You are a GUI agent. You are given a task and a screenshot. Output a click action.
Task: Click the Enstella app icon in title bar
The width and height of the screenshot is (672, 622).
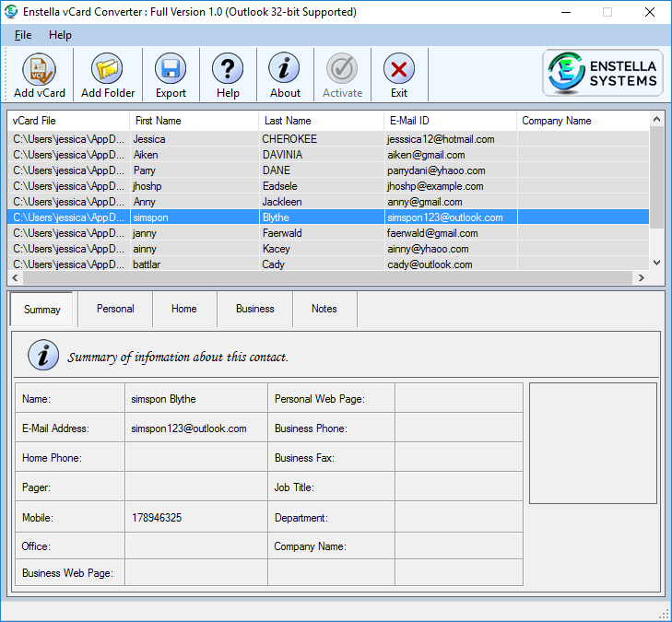click(x=11, y=12)
